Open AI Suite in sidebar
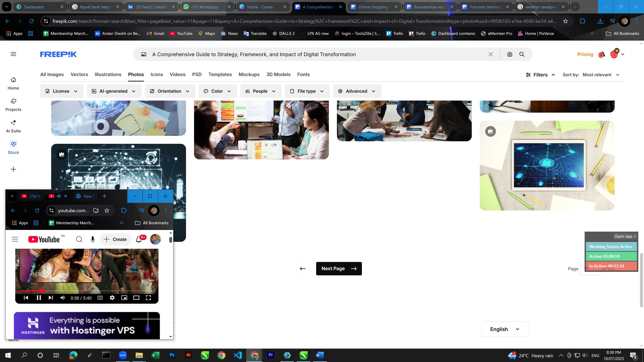 coord(13,126)
